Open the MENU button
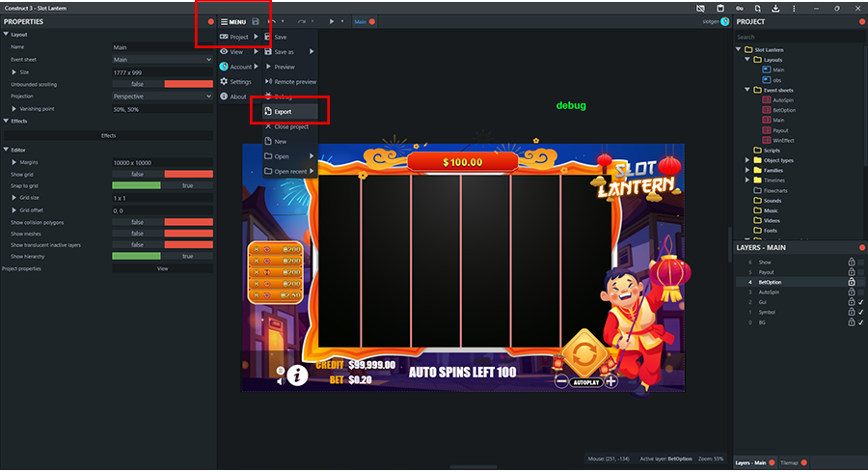868x472 pixels. (x=233, y=21)
